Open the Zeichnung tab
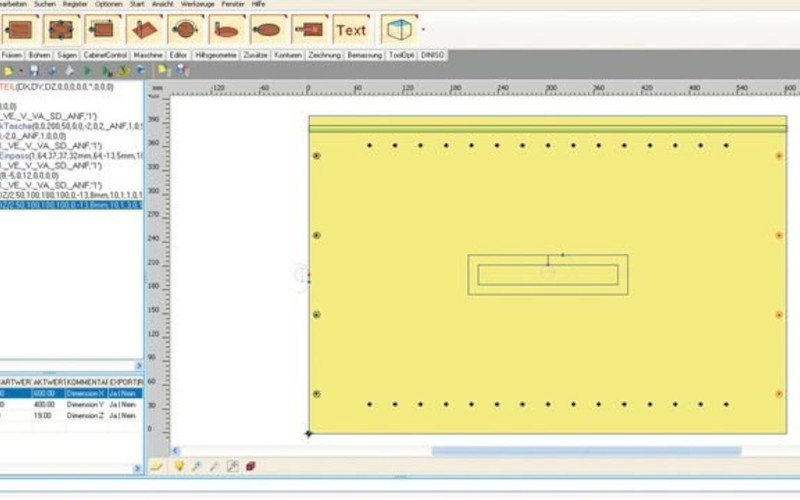 (324, 55)
